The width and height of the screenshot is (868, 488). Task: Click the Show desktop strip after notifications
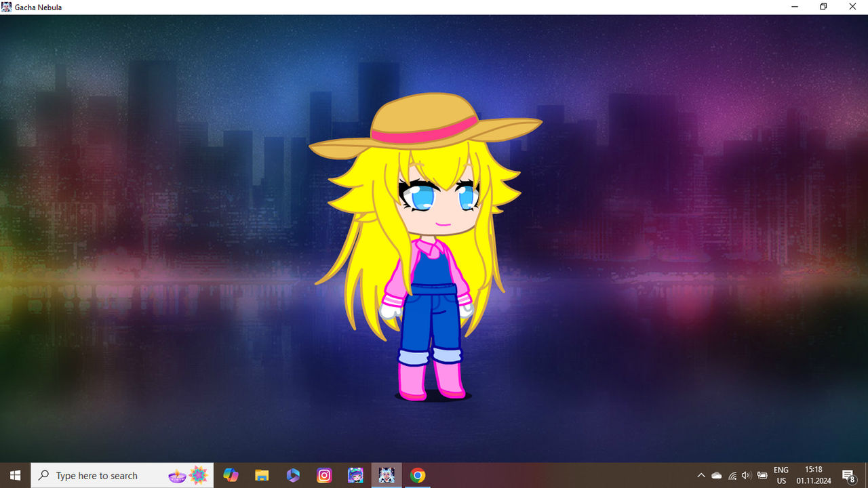tap(866, 476)
